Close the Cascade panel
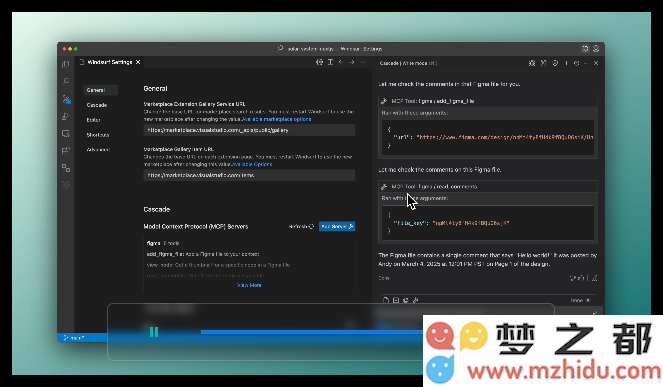 click(596, 63)
